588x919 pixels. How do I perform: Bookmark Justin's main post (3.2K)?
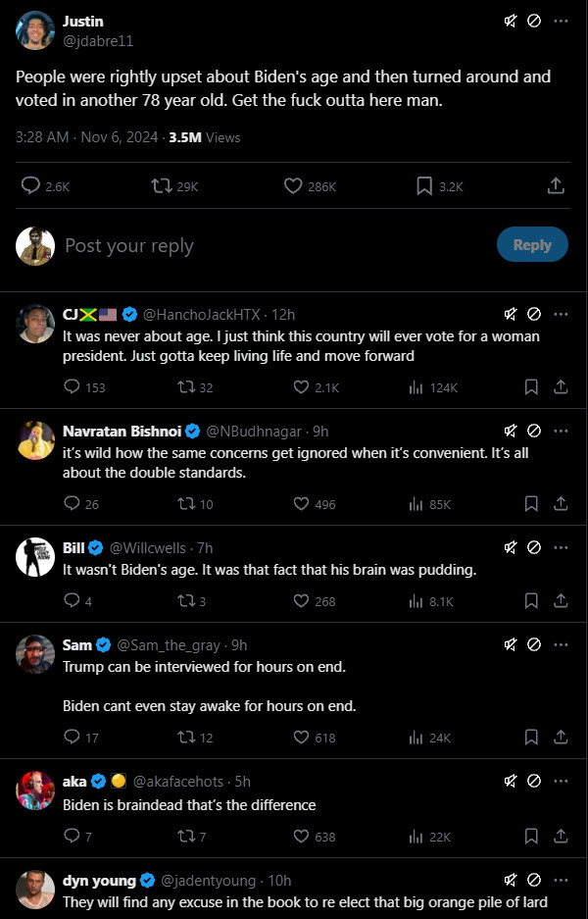pyautogui.click(x=425, y=185)
